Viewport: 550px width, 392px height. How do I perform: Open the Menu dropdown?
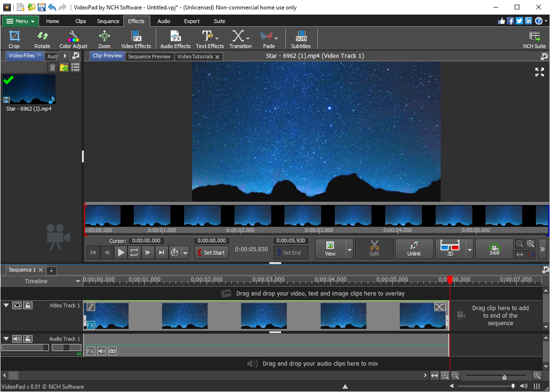coord(21,21)
